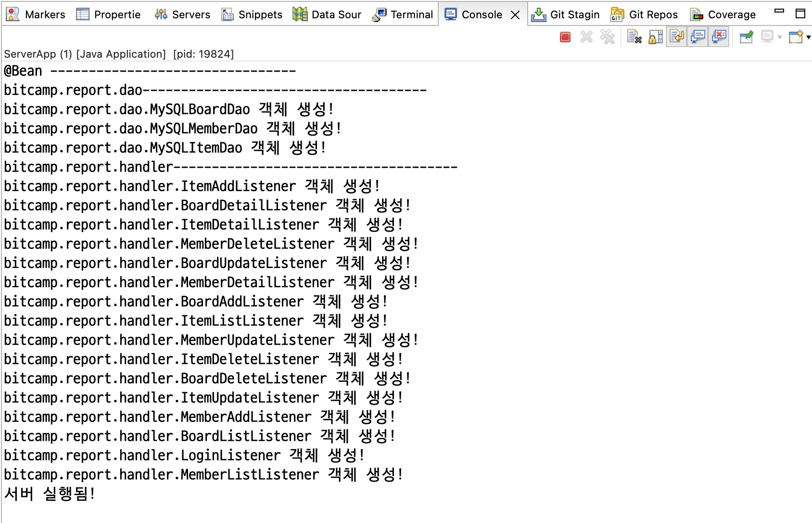Click the ItemAddListener output line
This screenshot has width=812, height=523.
click(192, 186)
